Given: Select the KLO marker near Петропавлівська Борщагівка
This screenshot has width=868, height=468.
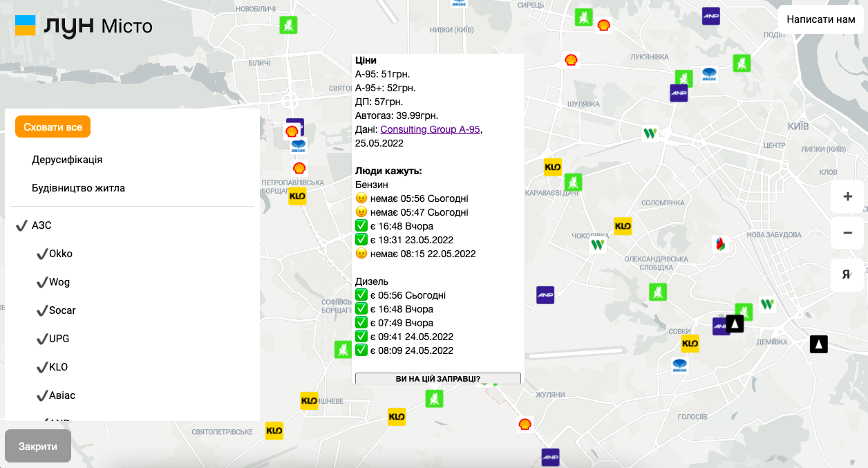Looking at the screenshot, I should (x=297, y=196).
